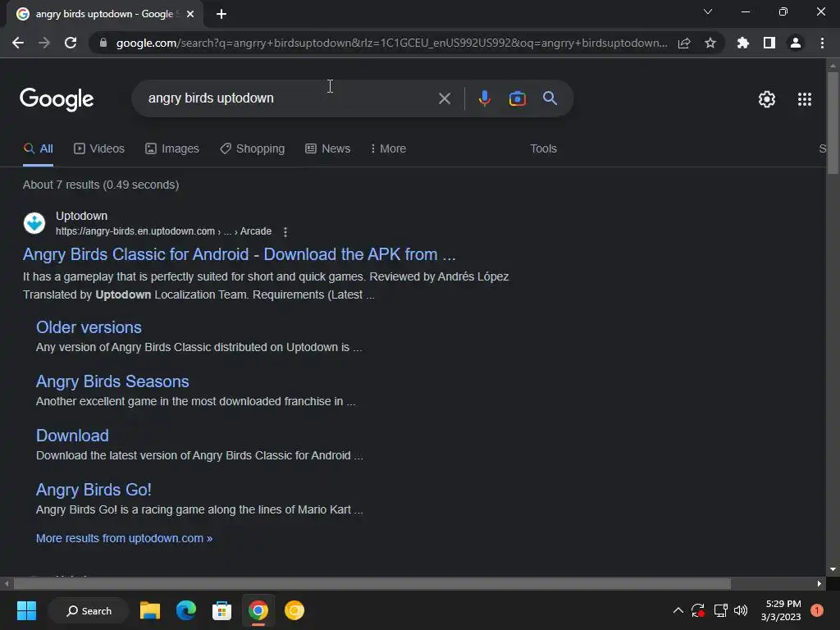Open File Explorer from taskbar
The height and width of the screenshot is (630, 840).
coord(150,610)
